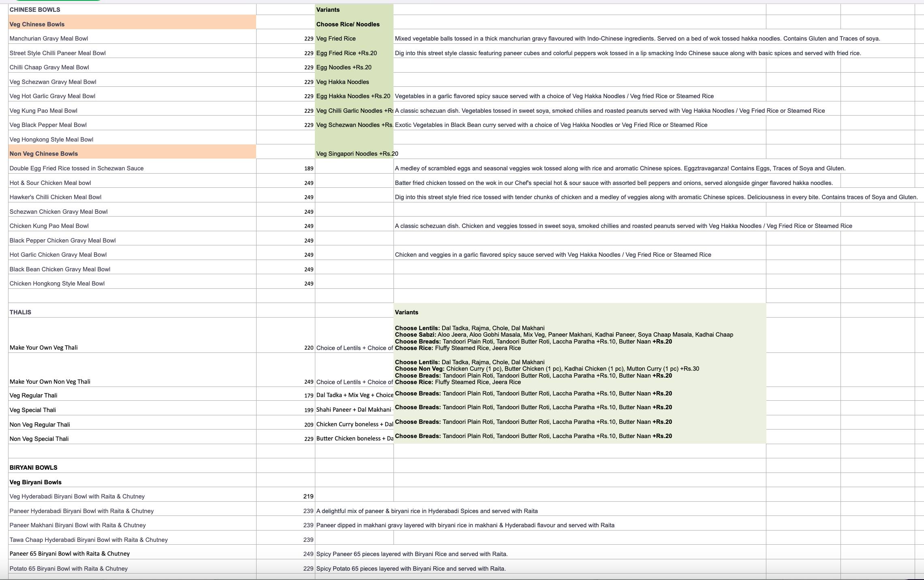This screenshot has width=924, height=580.
Task: Click the Egg Fried Rice +Rs.20 variant
Action: point(346,53)
